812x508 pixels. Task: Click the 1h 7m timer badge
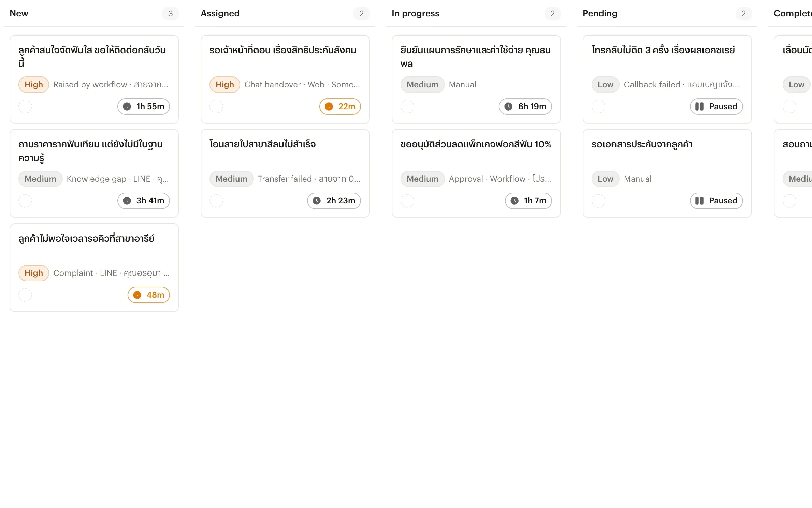[528, 201]
